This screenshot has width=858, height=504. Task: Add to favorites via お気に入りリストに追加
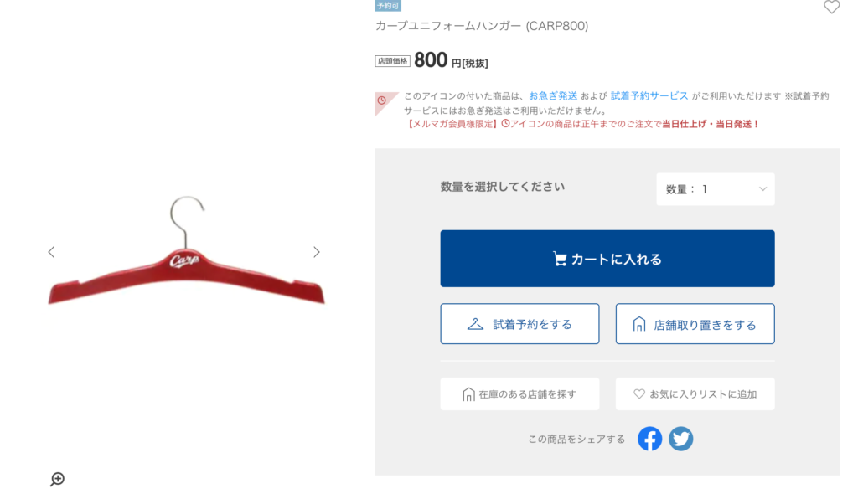click(x=695, y=394)
